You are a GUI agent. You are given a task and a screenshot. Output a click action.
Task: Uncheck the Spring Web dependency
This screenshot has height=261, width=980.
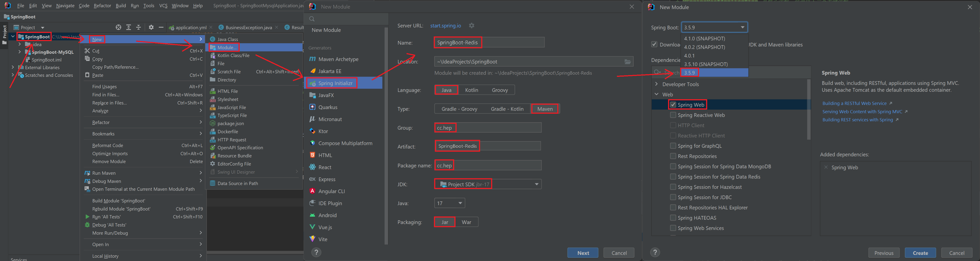[x=673, y=105]
